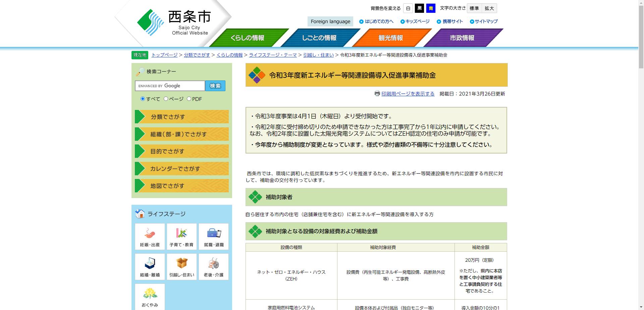This screenshot has height=310, width=644.
Task: Expand the 地図でさがす map search
Action: (x=181, y=186)
